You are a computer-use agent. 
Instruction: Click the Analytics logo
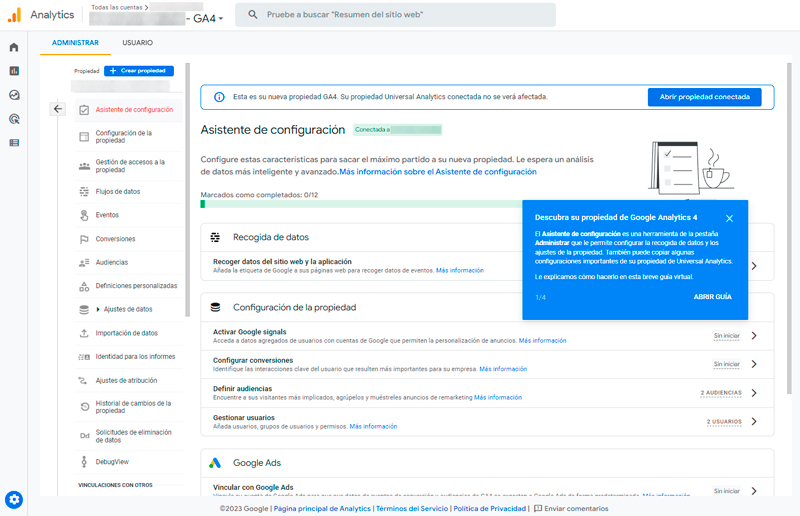tap(14, 15)
